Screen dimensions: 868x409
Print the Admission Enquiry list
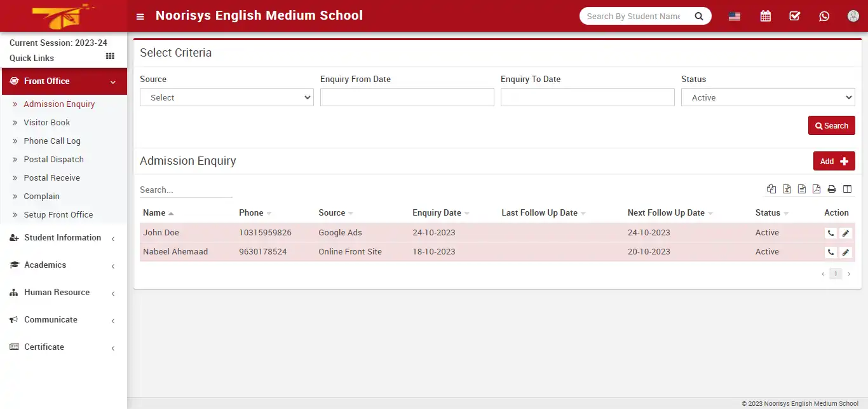[x=831, y=189]
